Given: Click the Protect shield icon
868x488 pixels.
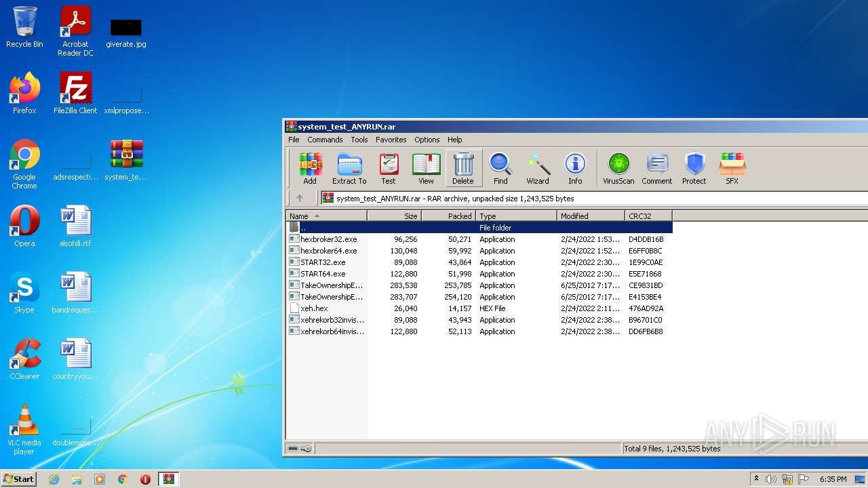Looking at the screenshot, I should coord(694,168).
